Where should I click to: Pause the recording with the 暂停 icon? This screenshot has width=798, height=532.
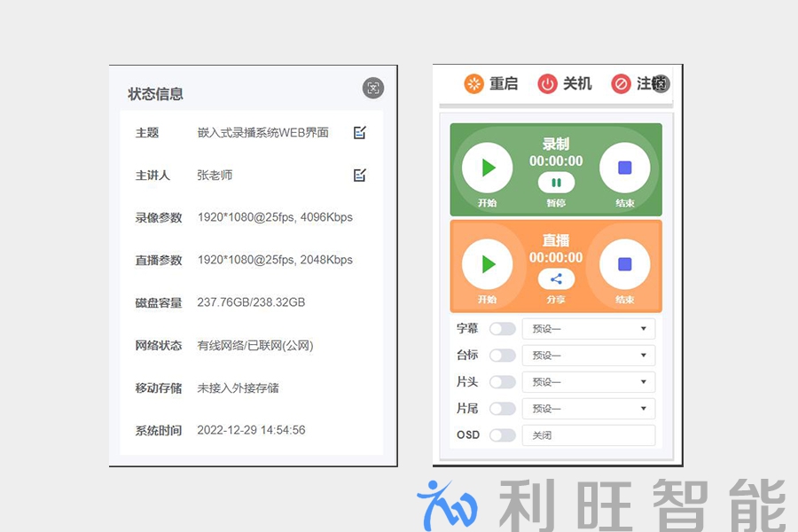pos(556,184)
